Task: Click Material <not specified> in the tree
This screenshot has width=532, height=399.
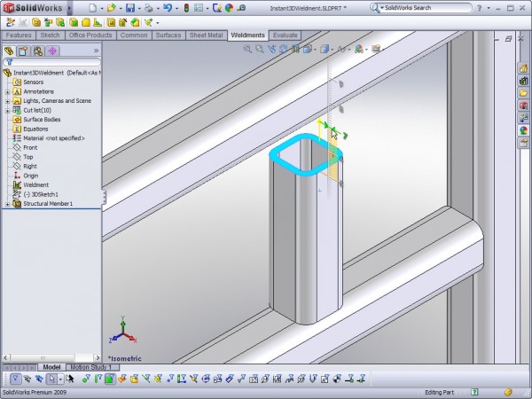Action: [x=53, y=138]
